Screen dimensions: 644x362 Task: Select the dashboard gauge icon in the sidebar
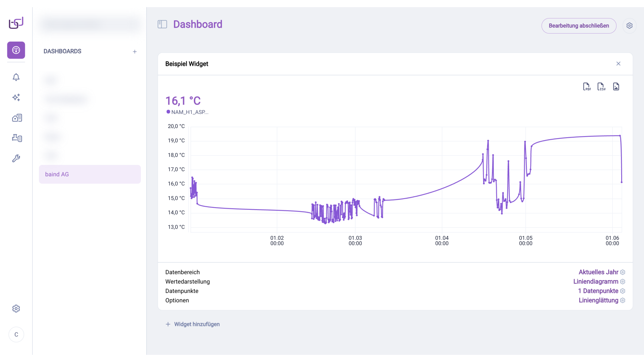click(x=16, y=50)
